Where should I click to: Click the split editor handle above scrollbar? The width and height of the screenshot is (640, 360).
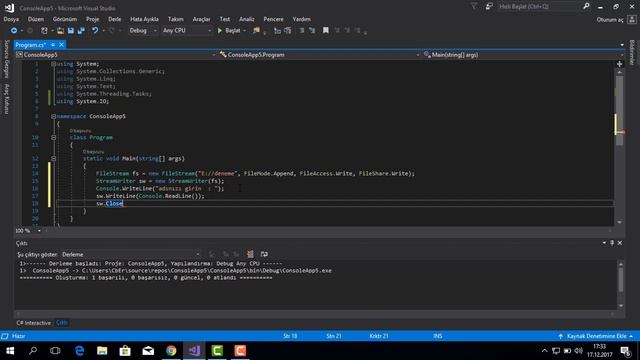[x=619, y=64]
